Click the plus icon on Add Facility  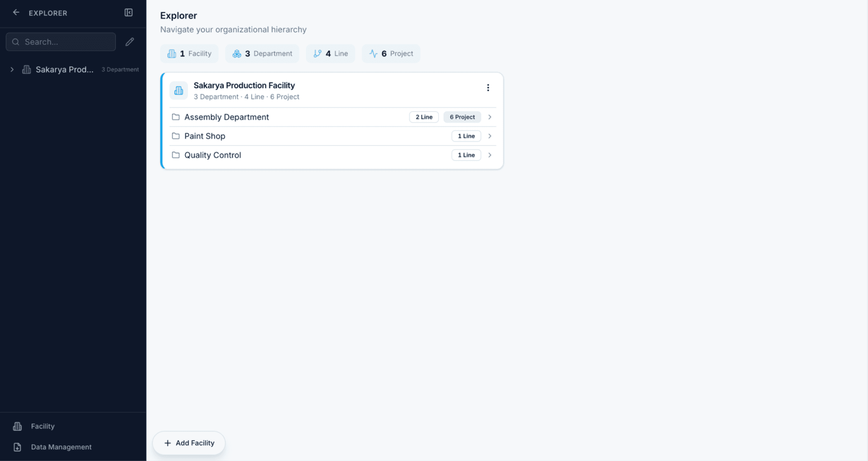coord(167,443)
